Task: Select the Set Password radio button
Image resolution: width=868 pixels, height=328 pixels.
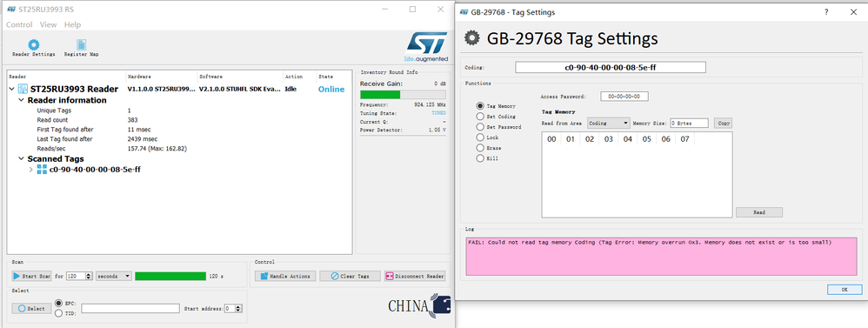Action: click(480, 127)
